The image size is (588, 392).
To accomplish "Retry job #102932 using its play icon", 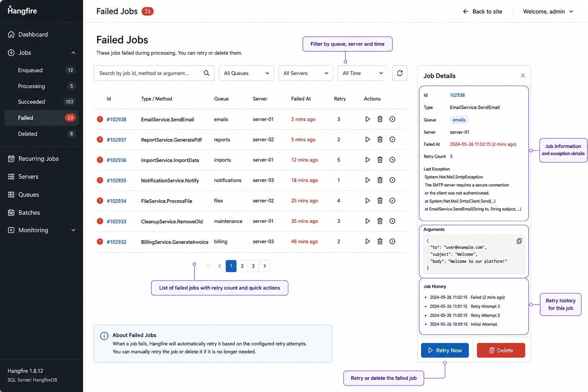I will click(x=367, y=241).
